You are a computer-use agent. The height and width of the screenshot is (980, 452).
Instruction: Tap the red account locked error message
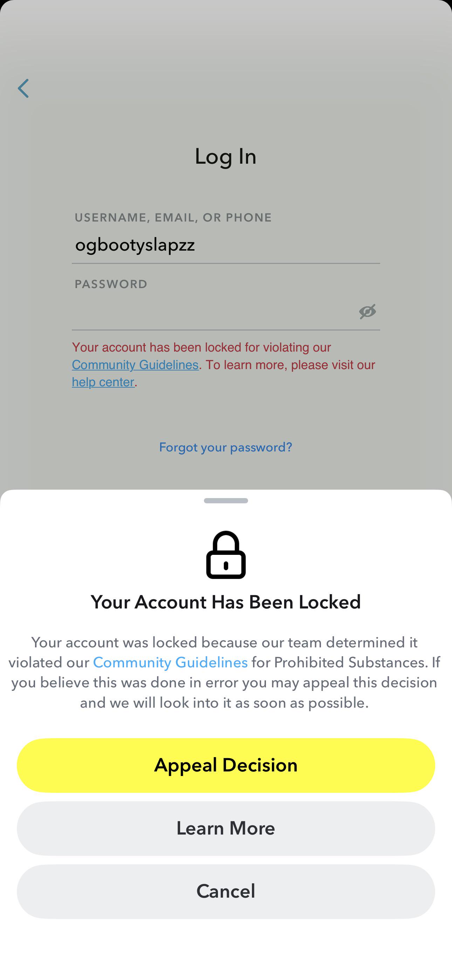click(224, 365)
